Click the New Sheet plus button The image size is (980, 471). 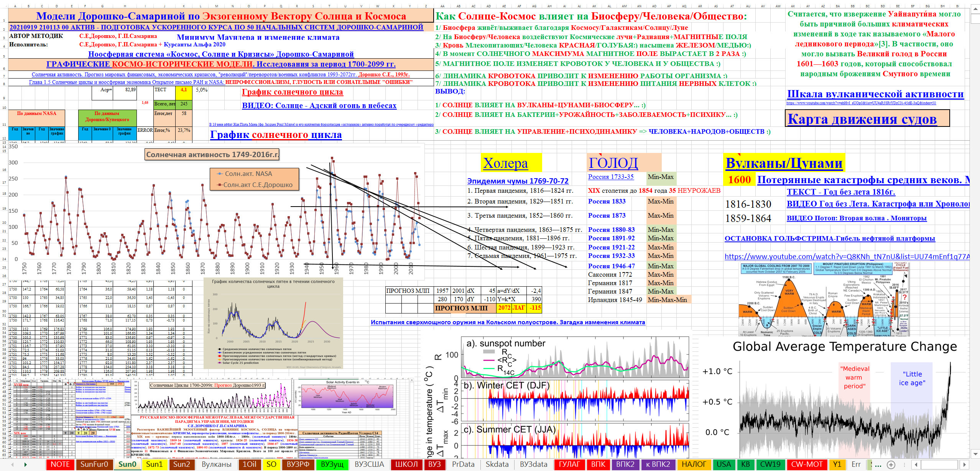[891, 464]
